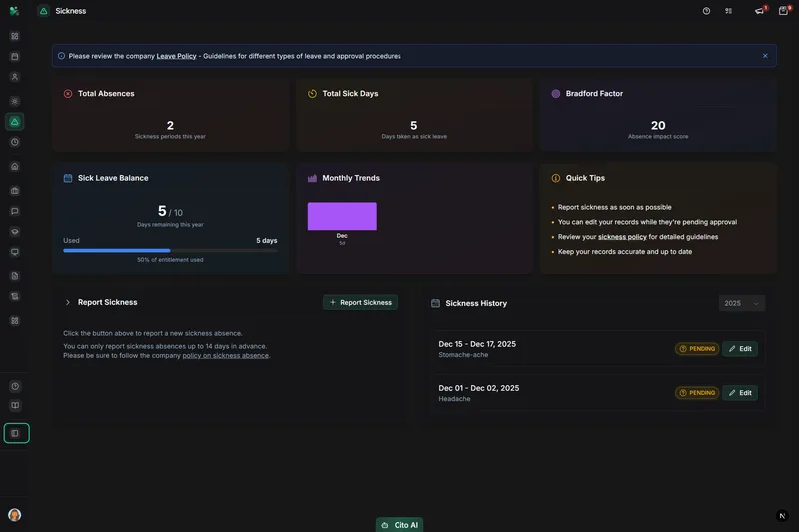Screen dimensions: 799x532
Task: Click the Total Sick Days clock icon
Action: pos(312,93)
